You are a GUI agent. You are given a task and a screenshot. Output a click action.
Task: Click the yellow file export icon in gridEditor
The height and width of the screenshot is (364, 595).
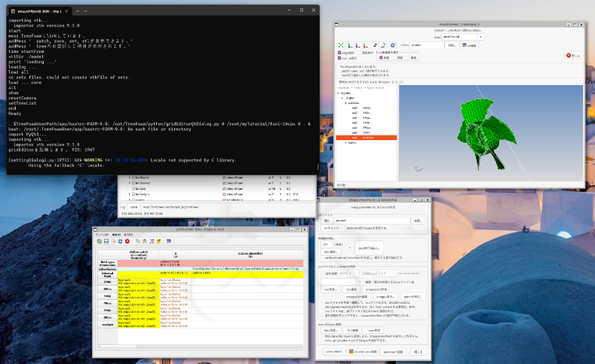pos(113,241)
